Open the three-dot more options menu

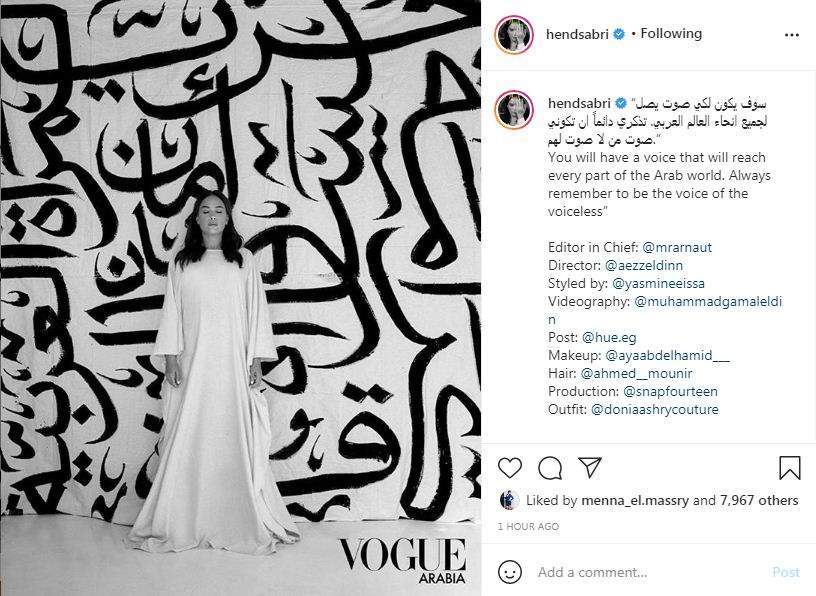[x=792, y=35]
